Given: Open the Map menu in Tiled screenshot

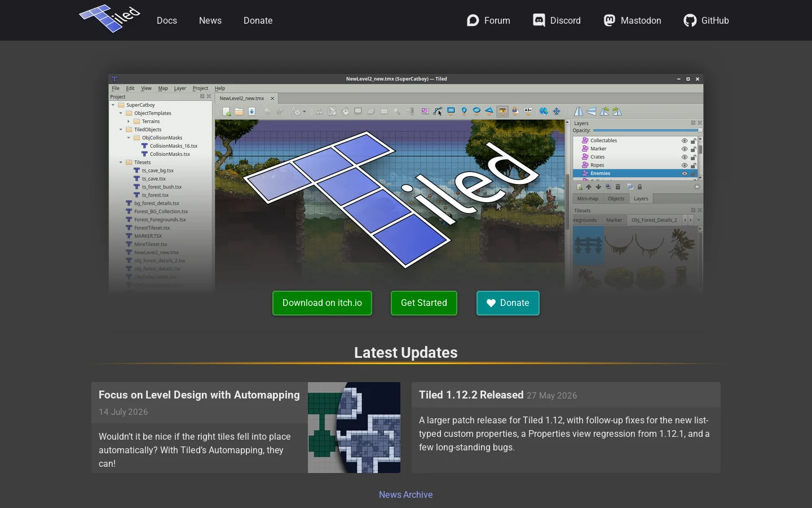Looking at the screenshot, I should (163, 88).
